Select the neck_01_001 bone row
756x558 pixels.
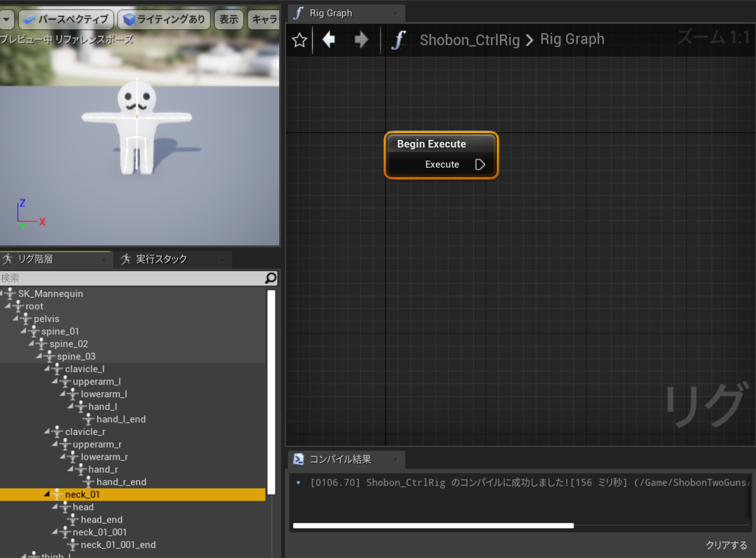132,532
